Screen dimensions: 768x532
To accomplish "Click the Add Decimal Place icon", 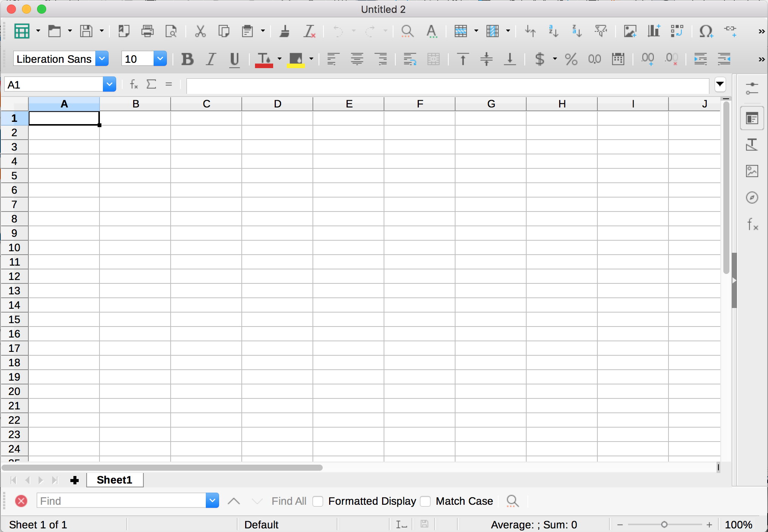I will 648,59.
